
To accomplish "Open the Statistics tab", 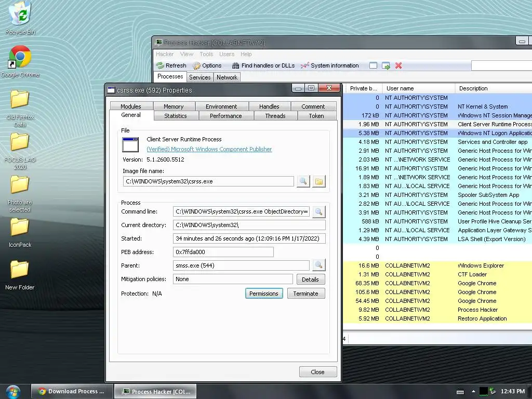I will coord(176,116).
